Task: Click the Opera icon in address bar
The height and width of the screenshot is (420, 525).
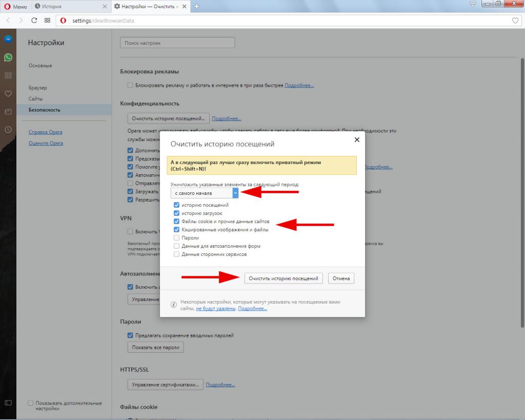Action: pyautogui.click(x=63, y=21)
